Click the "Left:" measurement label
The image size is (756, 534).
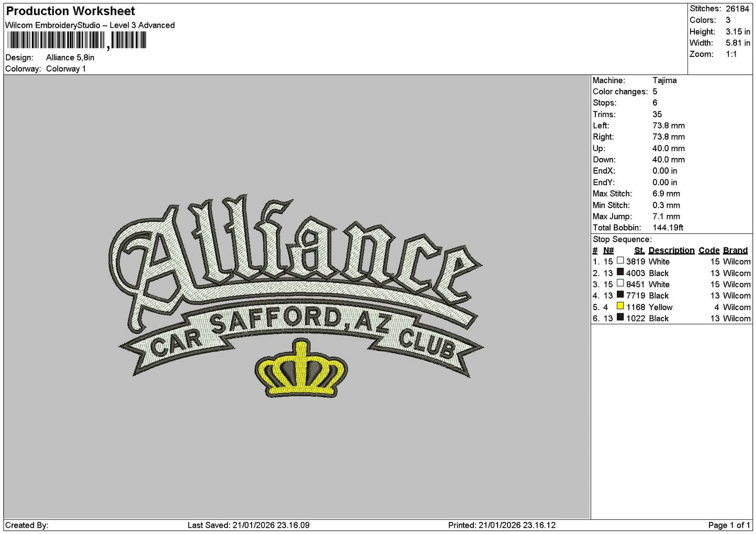(x=601, y=126)
